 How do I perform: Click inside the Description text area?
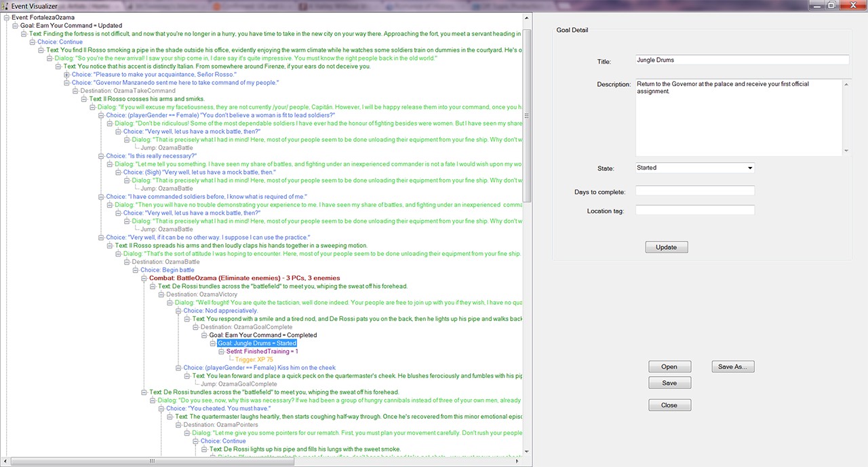(738, 118)
